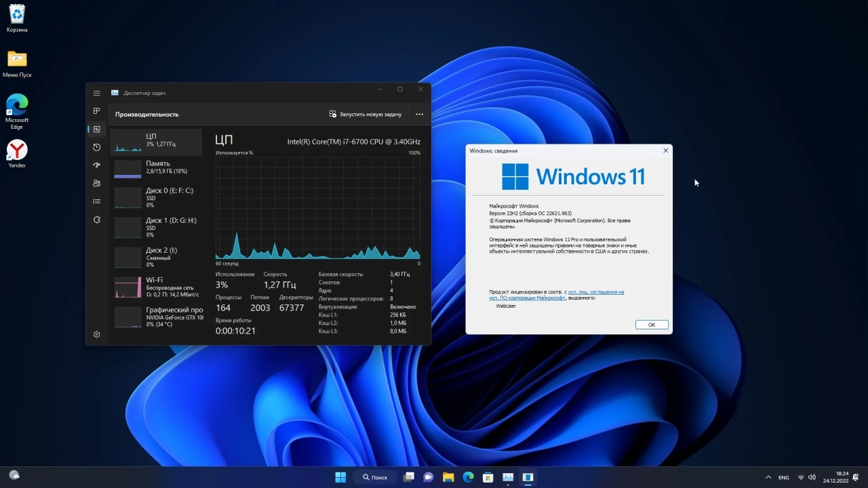Click the widgets icon at taskbar left
This screenshot has width=868, height=488.
14,475
